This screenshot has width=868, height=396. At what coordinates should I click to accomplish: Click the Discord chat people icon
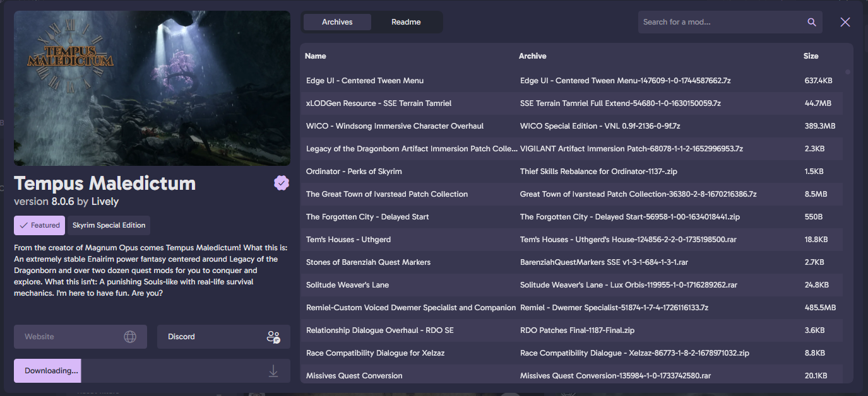coord(273,337)
